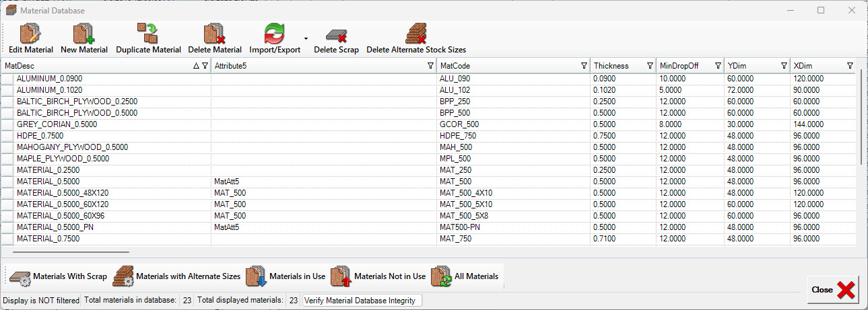The height and width of the screenshot is (310, 868).
Task: Open the YDim column filter
Action: click(784, 66)
